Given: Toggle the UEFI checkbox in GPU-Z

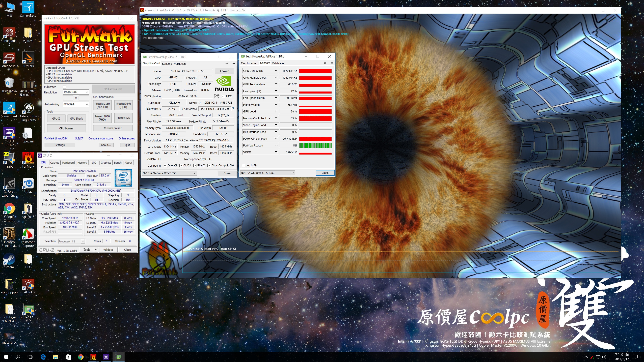Looking at the screenshot, I should coord(224,96).
